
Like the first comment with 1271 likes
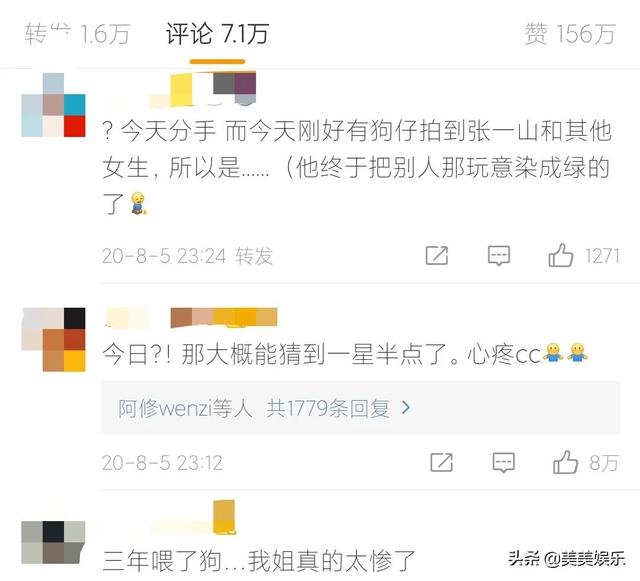tap(561, 256)
